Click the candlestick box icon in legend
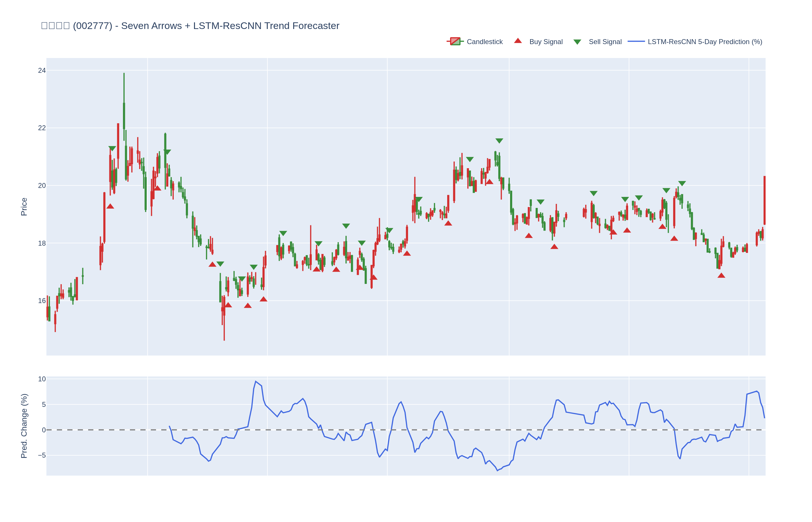The height and width of the screenshot is (522, 812). tap(455, 41)
